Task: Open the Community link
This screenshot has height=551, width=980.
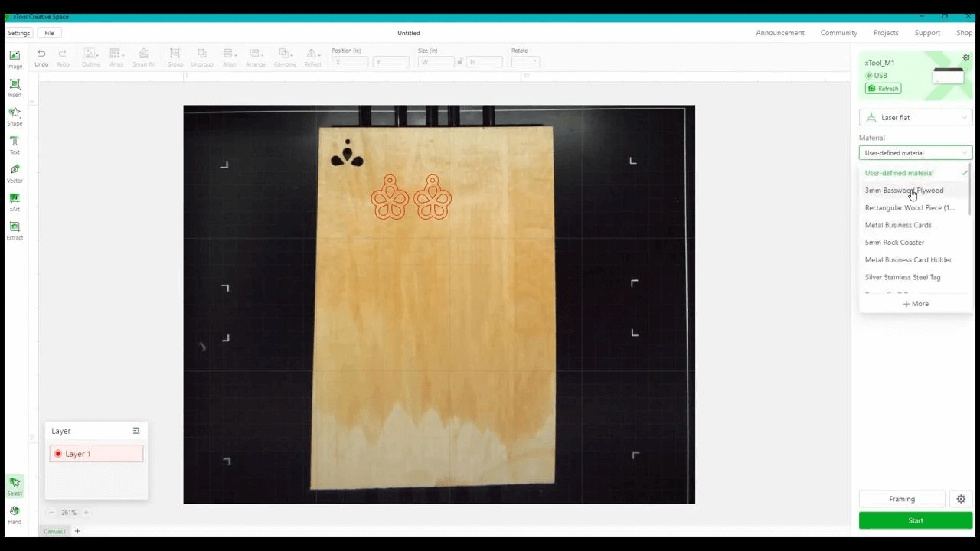Action: click(838, 33)
